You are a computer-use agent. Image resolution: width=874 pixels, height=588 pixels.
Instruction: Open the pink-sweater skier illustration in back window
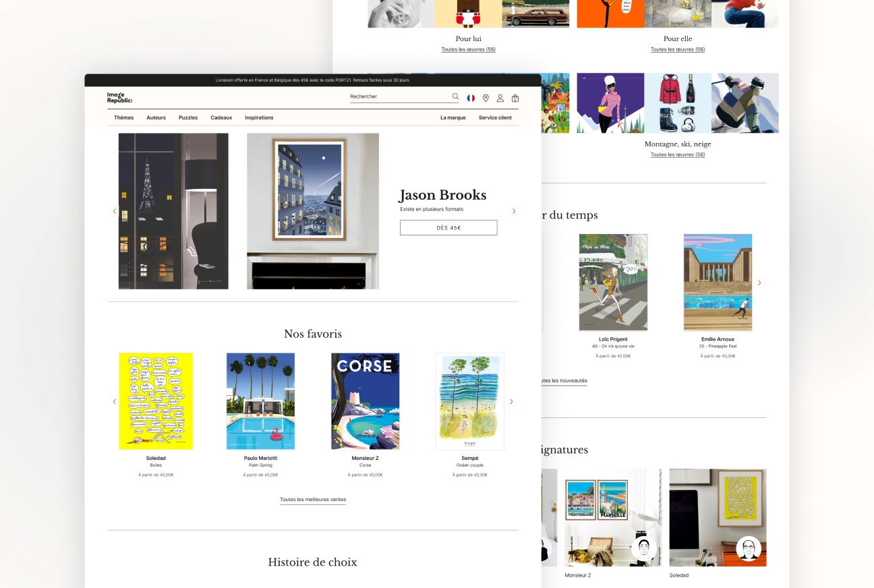(610, 102)
